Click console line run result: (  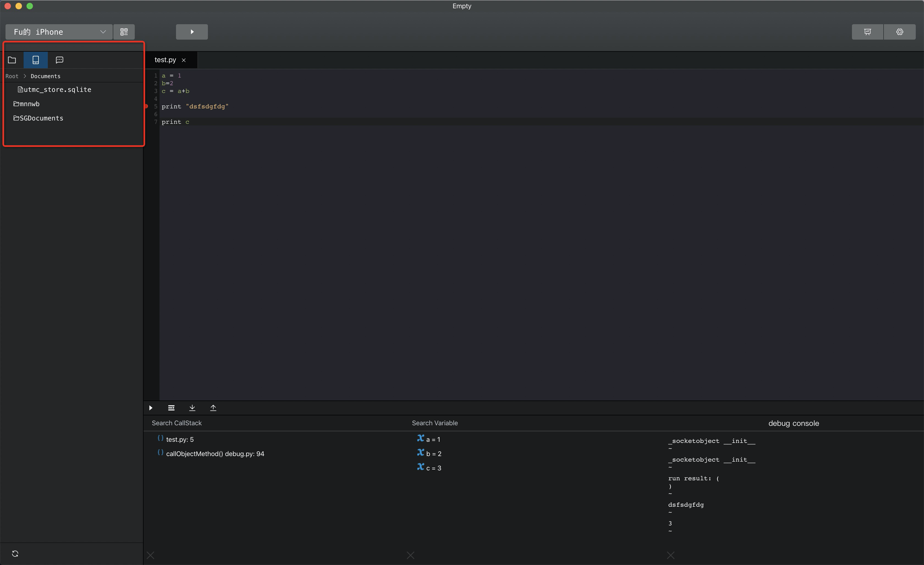(693, 479)
